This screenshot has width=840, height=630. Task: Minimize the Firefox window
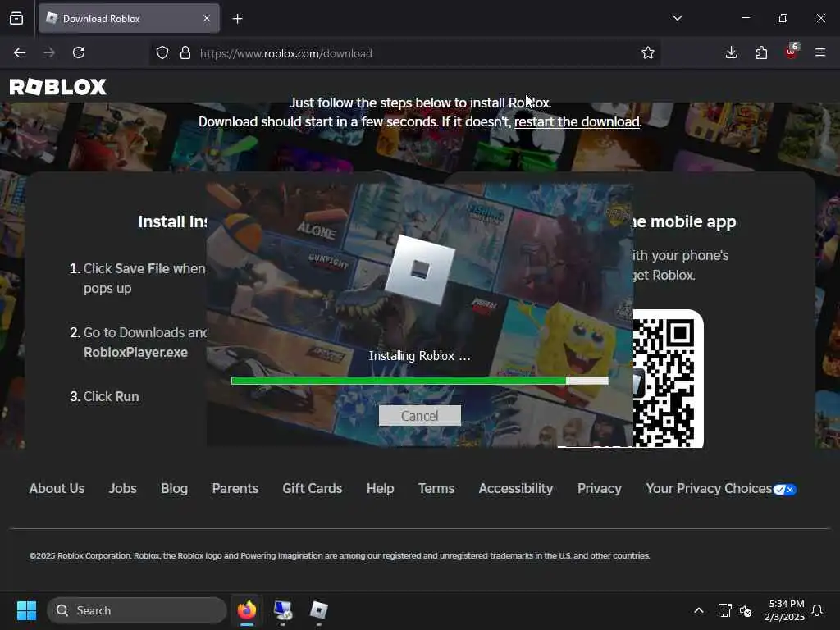[745, 18]
